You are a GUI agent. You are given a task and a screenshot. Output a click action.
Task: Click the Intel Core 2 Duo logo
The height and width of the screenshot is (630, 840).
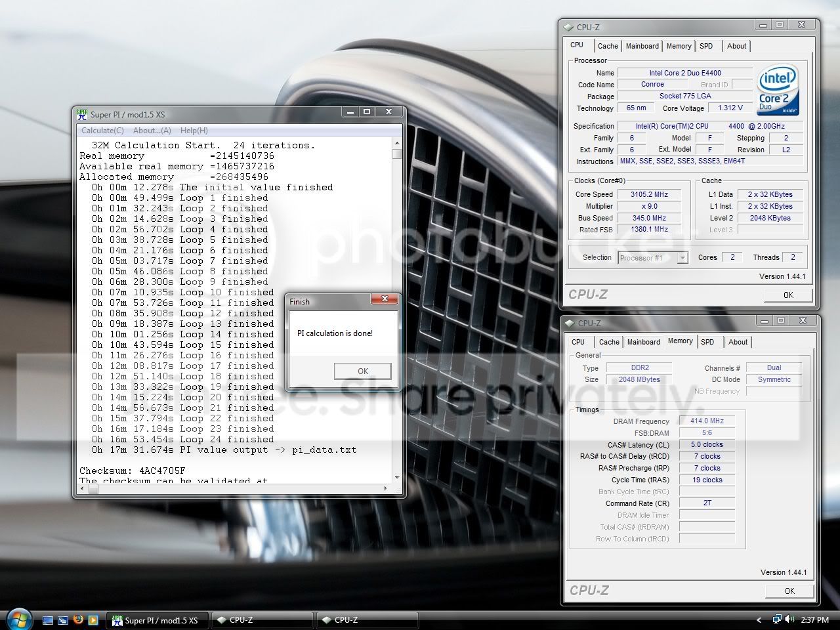point(778,89)
